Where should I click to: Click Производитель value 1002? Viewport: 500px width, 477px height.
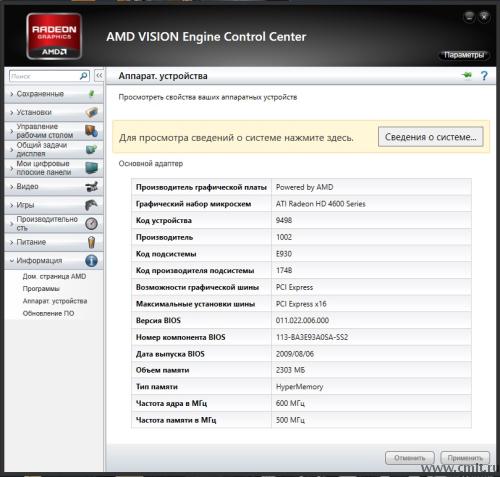(x=284, y=237)
